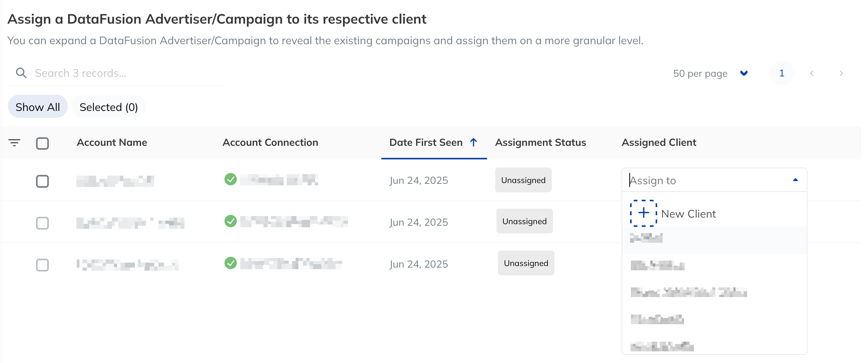Viewport: 868px width, 363px height.
Task: Focus the Assign to input field
Action: (x=714, y=180)
